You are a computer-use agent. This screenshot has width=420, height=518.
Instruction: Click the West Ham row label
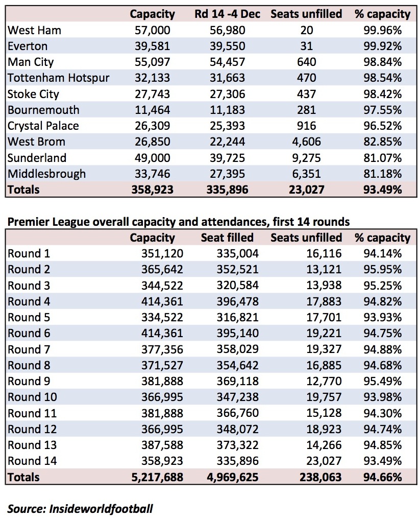coord(34,30)
